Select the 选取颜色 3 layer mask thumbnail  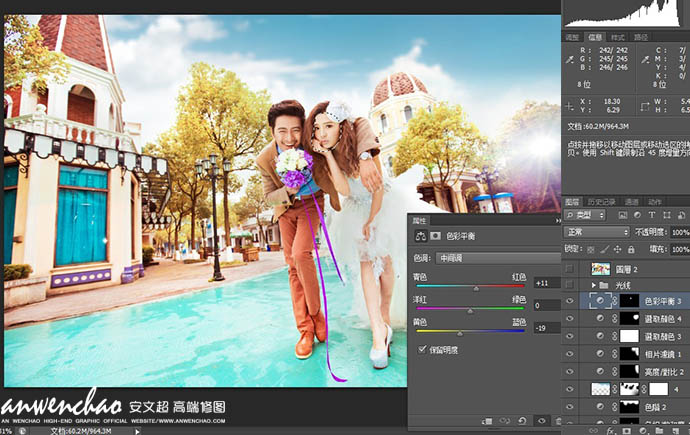tap(630, 336)
